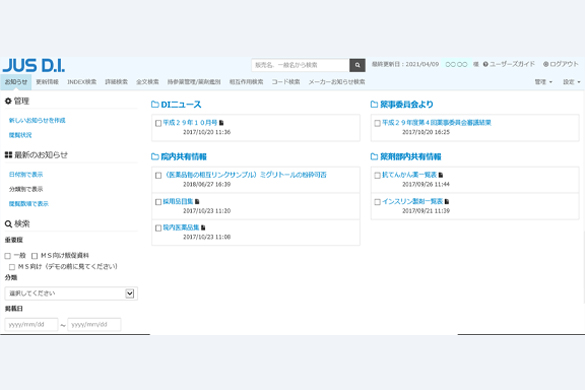Click the 掲載日 end date field

pyautogui.click(x=94, y=324)
